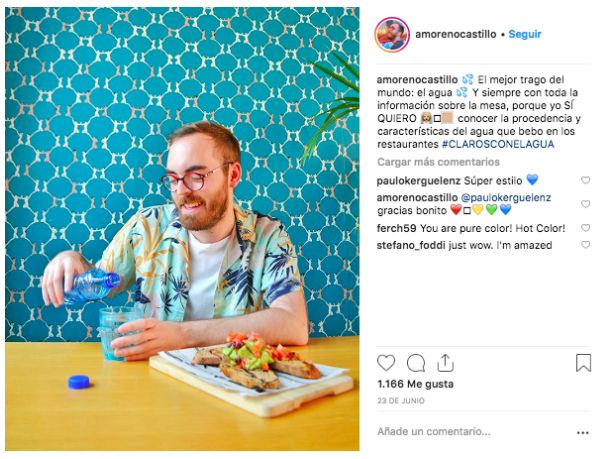View the 1.166 Me gusta list
The width and height of the screenshot is (614, 459).
(415, 384)
